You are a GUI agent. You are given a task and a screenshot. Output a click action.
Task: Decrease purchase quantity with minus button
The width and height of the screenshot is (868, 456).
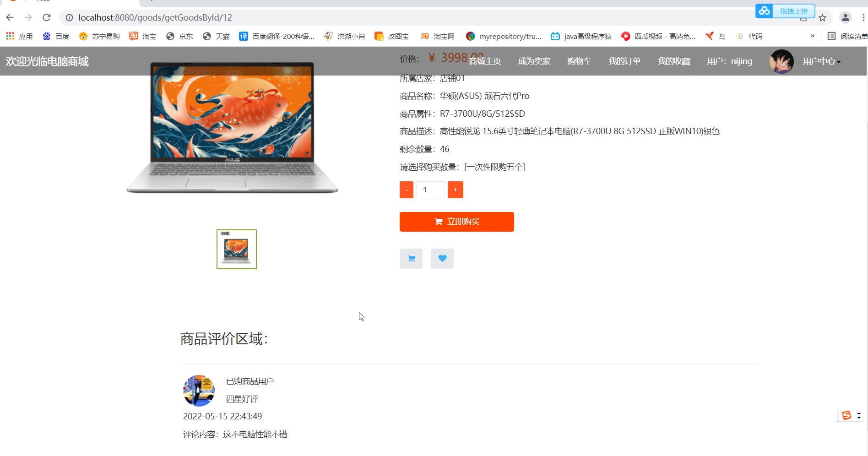(x=407, y=190)
